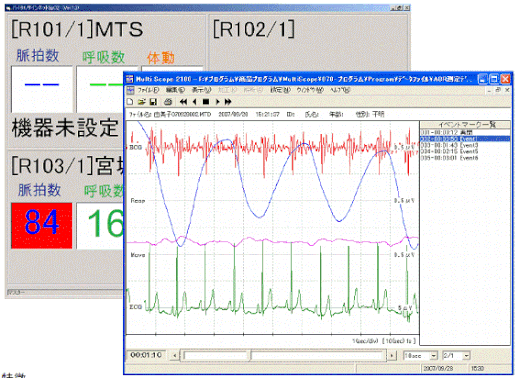Rewind with the double-left arrow button
The height and width of the screenshot is (378, 520).
tap(183, 102)
